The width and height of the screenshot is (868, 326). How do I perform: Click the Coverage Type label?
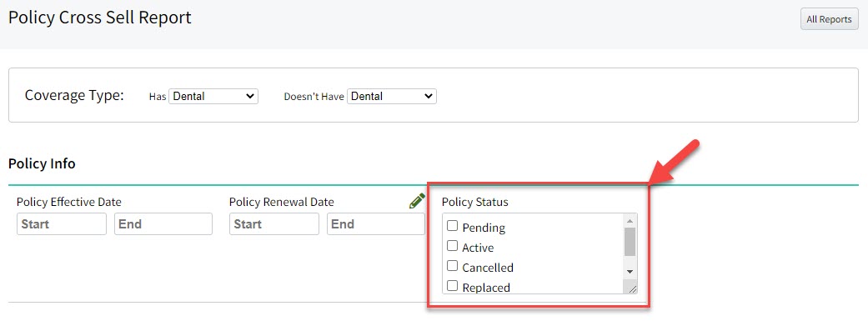pos(74,95)
